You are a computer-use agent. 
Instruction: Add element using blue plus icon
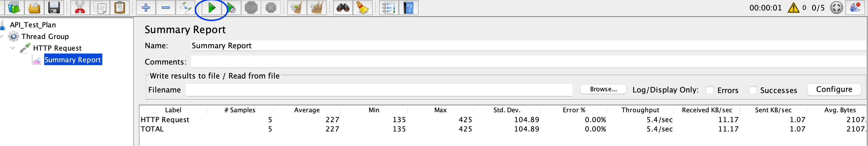[146, 8]
